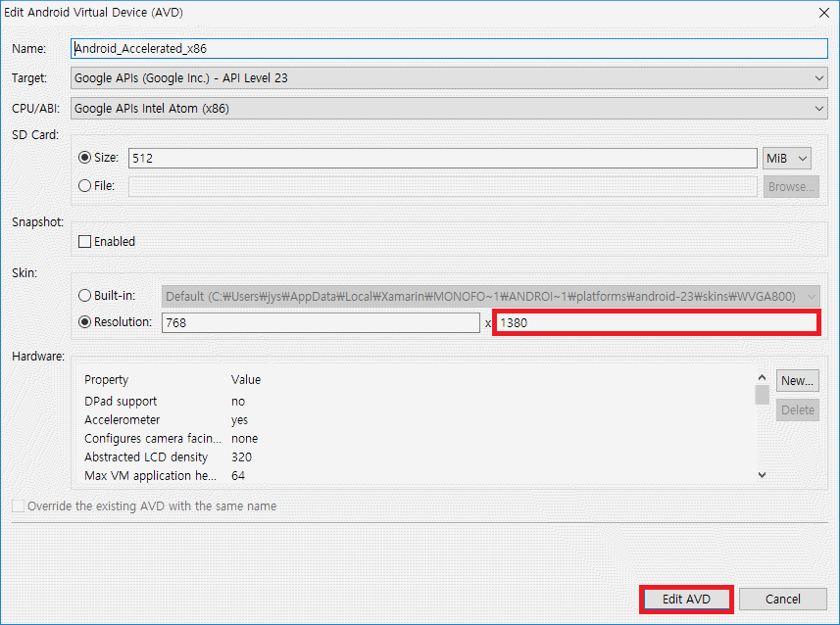The image size is (840, 625).
Task: Select the Abstracted LCD density property row
Action: click(x=418, y=457)
